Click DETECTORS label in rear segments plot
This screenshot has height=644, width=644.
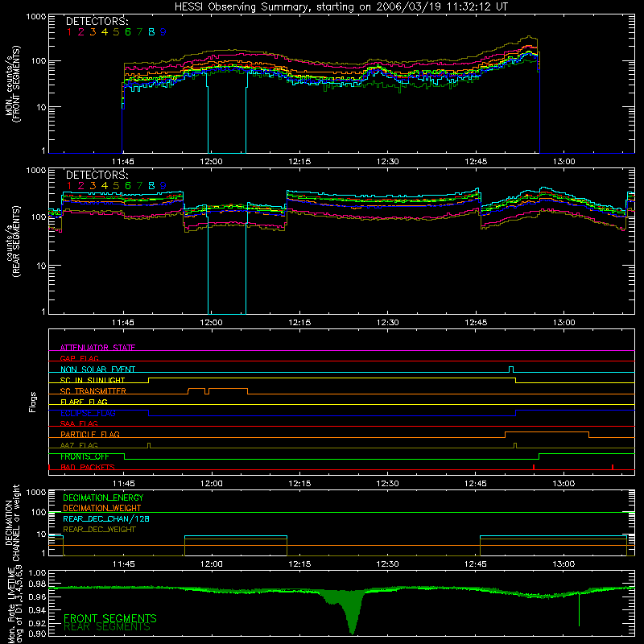(97, 175)
